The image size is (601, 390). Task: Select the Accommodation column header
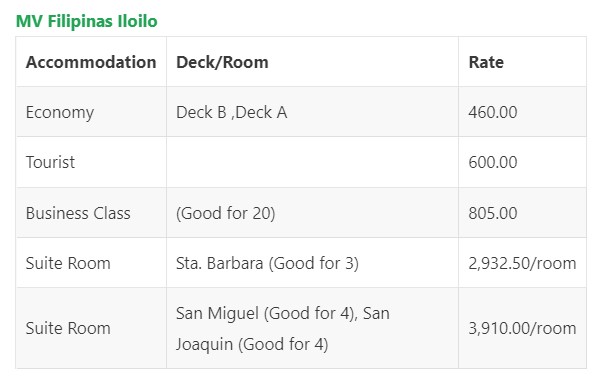(x=91, y=62)
